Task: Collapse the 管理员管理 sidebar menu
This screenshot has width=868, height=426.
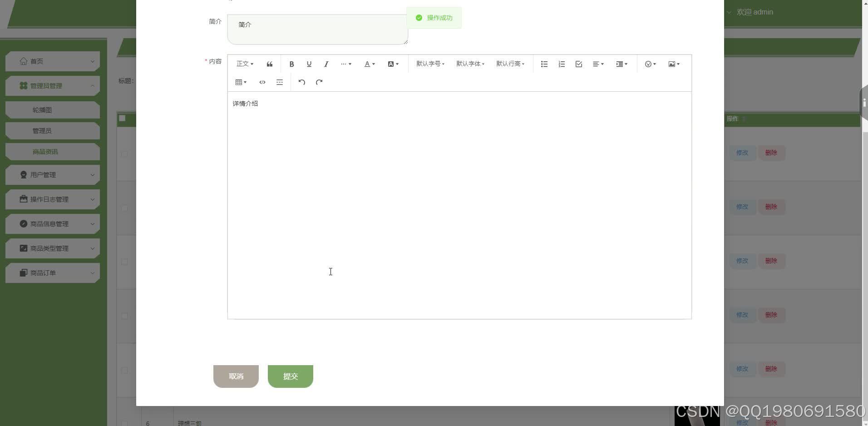Action: click(53, 86)
